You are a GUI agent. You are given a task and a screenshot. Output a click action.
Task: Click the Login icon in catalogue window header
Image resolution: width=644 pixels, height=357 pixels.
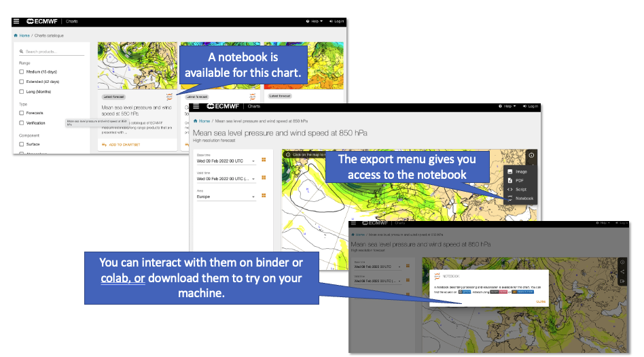tap(331, 21)
